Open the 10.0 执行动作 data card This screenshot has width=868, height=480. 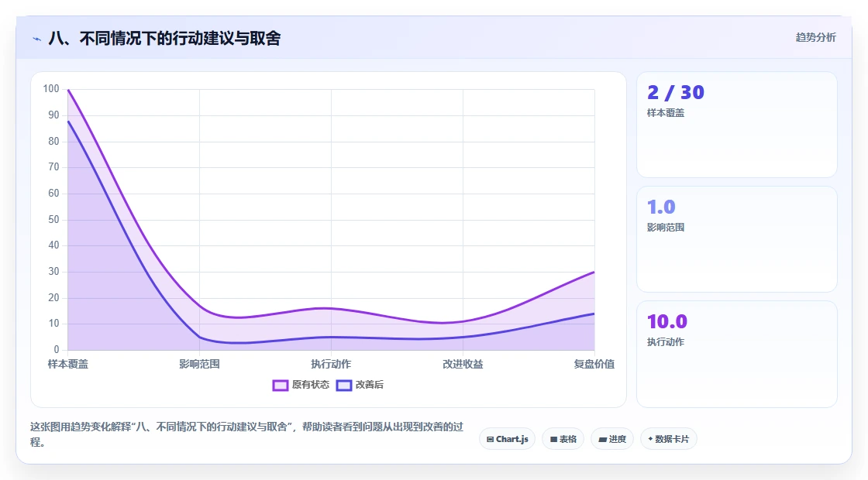(x=737, y=354)
